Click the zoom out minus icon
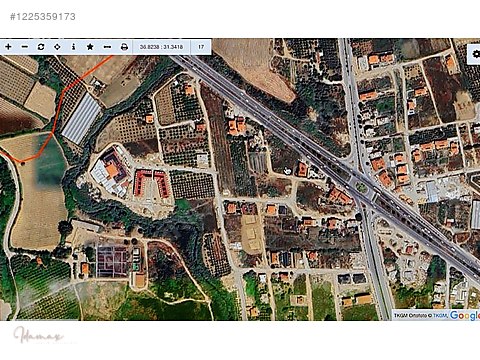The image size is (480, 360). (x=25, y=47)
